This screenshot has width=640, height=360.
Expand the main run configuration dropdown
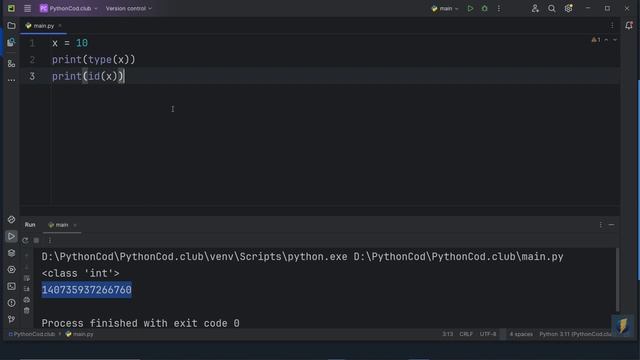tap(445, 8)
